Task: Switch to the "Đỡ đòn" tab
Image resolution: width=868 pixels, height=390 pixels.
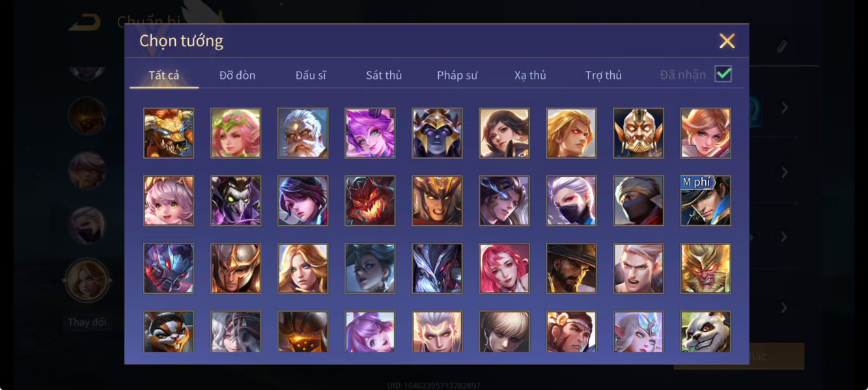Action: tap(237, 76)
